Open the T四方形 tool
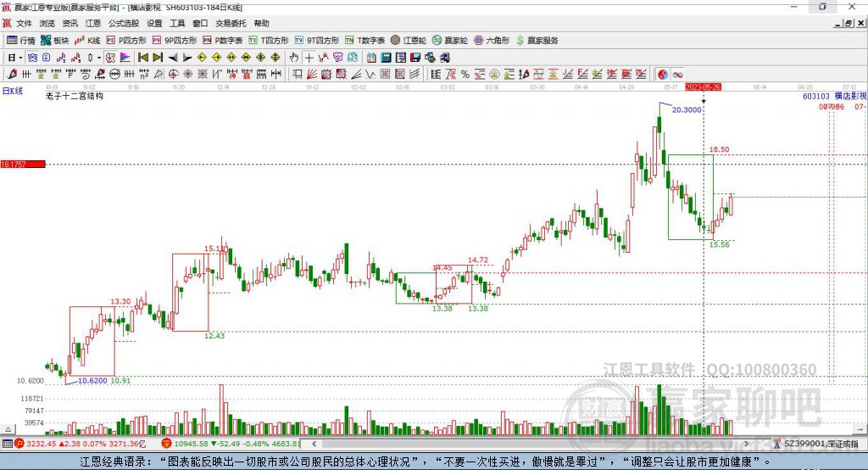 pyautogui.click(x=269, y=41)
